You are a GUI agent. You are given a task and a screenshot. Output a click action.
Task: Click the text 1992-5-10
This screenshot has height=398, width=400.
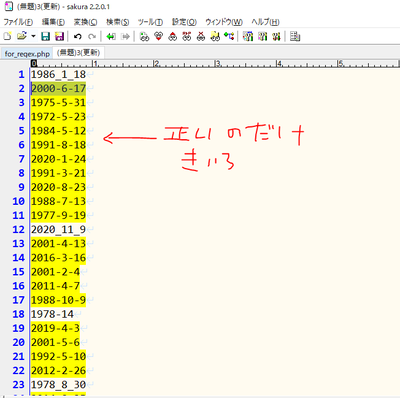pos(58,356)
